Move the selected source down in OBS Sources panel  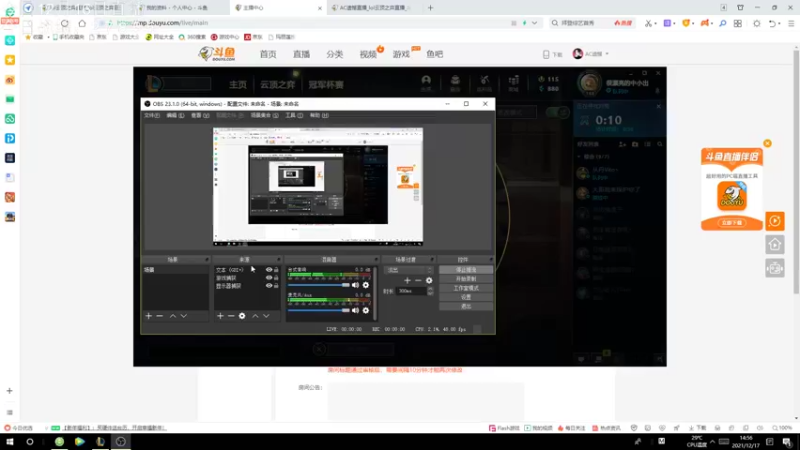pos(266,316)
